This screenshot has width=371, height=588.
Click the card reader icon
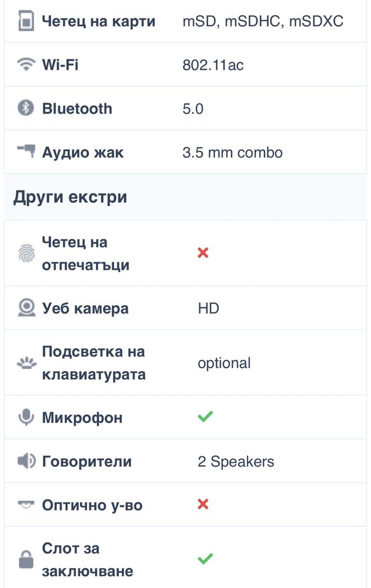coord(26,21)
